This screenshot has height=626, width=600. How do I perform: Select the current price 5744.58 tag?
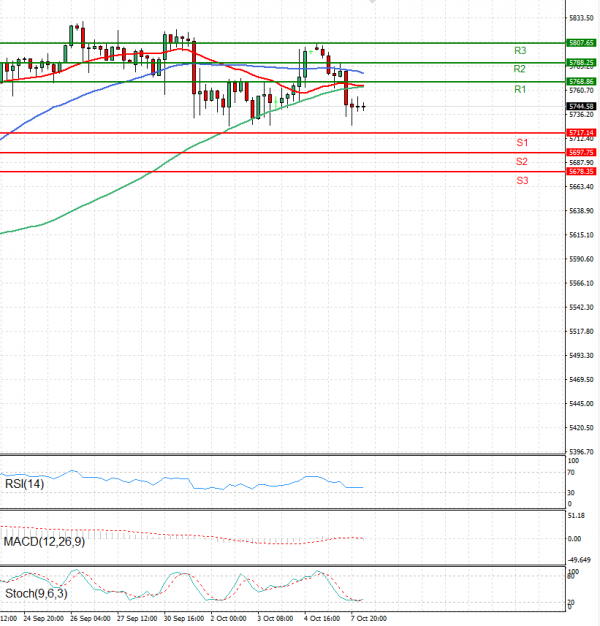581,106
